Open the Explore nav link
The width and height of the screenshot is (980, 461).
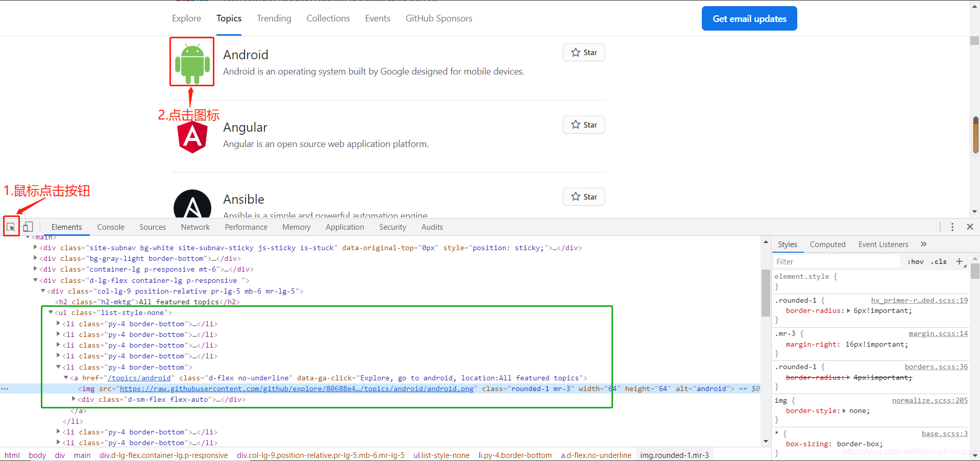[186, 18]
